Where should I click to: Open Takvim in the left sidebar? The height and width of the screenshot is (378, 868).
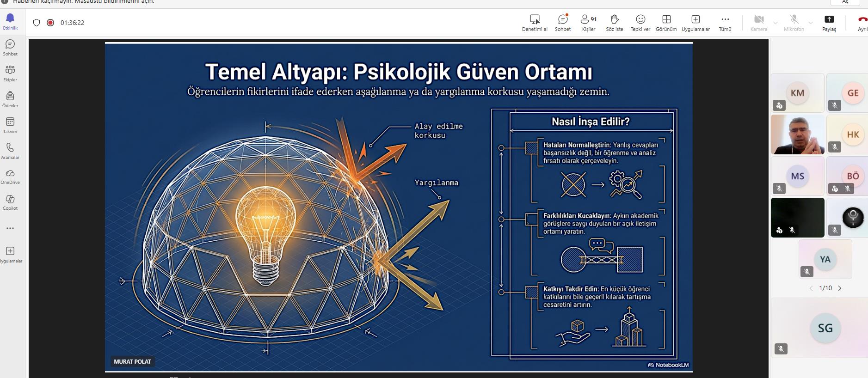click(x=10, y=125)
